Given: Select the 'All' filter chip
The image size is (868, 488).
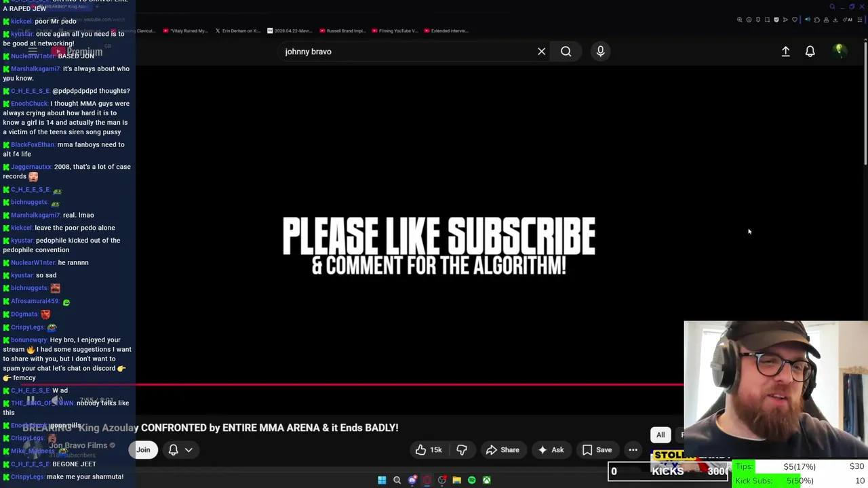Looking at the screenshot, I should pos(660,435).
